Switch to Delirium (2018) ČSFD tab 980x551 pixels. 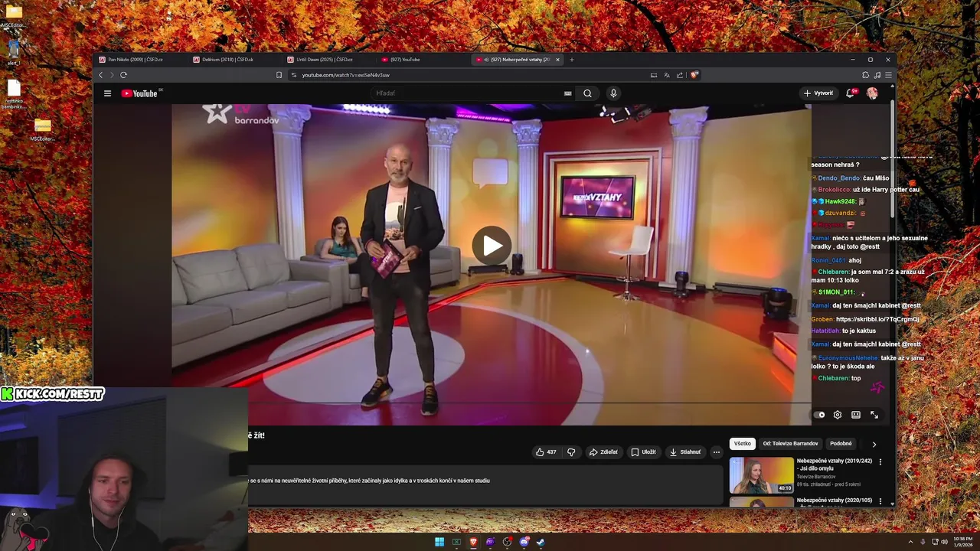[234, 60]
